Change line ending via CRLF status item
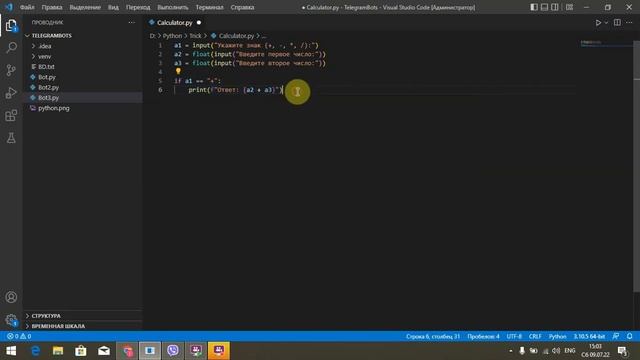The image size is (640, 360). tap(535, 336)
